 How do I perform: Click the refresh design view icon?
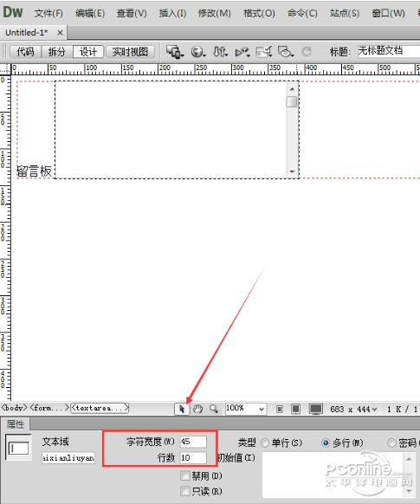(x=307, y=51)
